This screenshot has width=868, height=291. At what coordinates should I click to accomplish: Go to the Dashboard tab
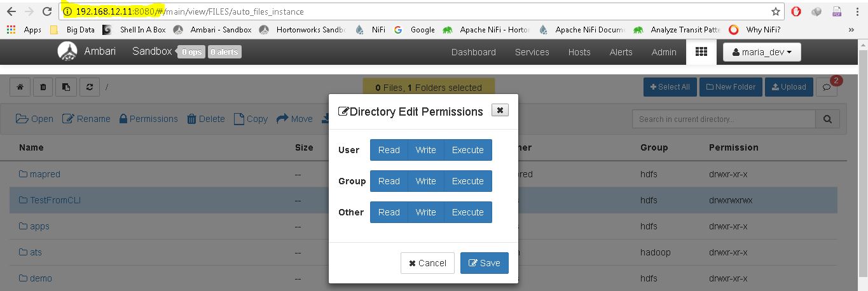click(x=474, y=52)
